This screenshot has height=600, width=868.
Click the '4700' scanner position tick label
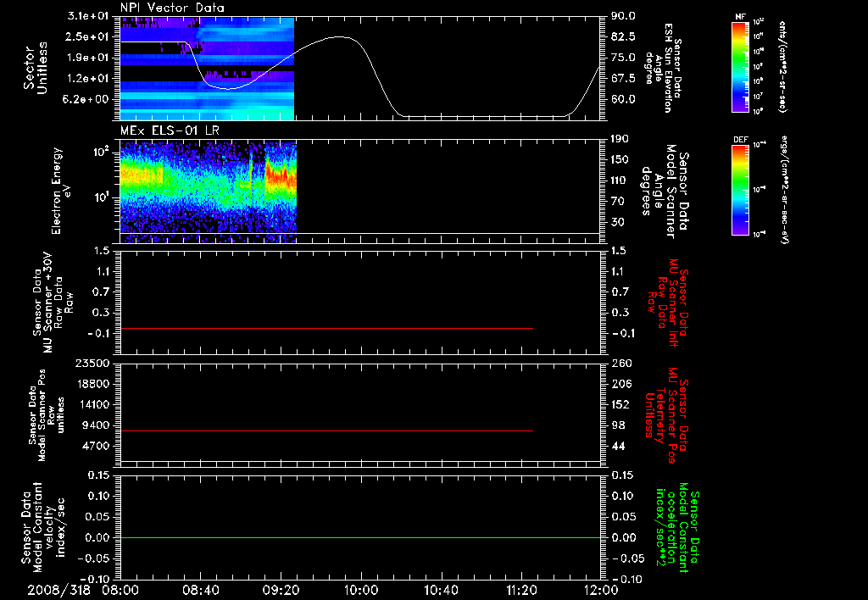pyautogui.click(x=96, y=446)
